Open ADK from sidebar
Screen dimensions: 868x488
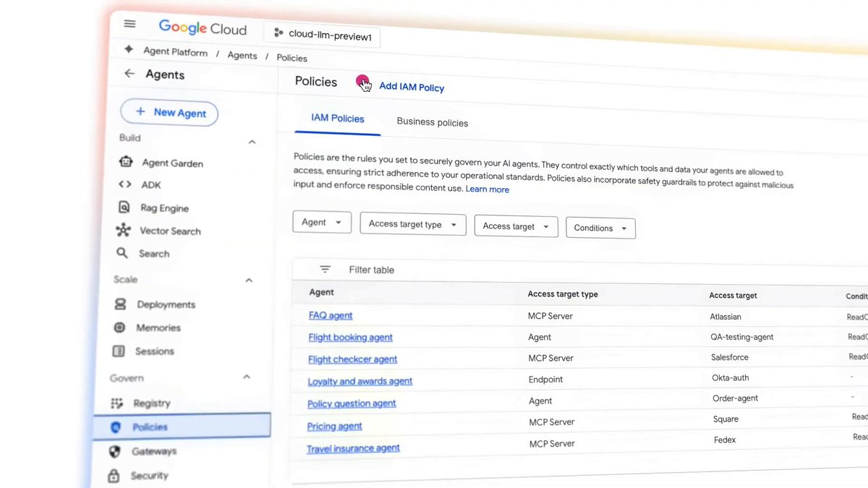pos(151,185)
